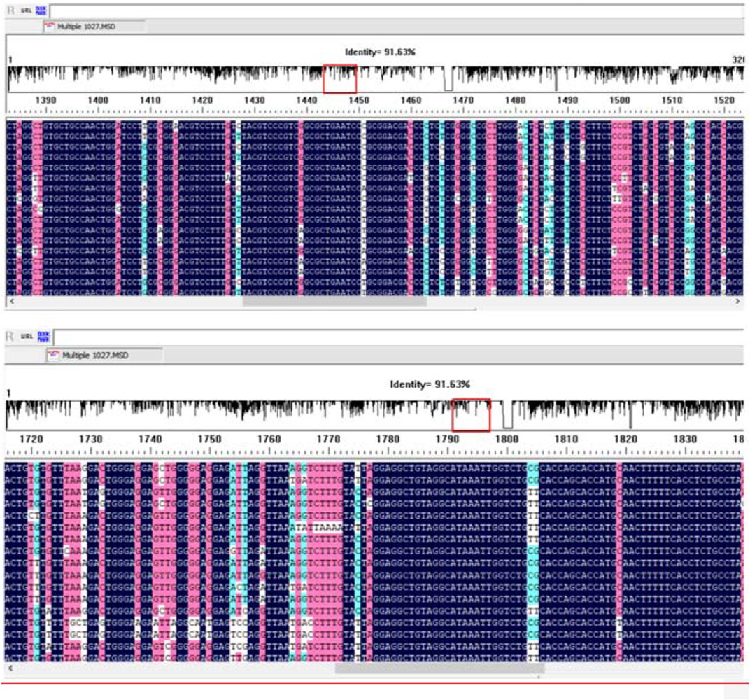The height and width of the screenshot is (700, 750).
Task: Click ruler position 1410
Action: coord(150,100)
